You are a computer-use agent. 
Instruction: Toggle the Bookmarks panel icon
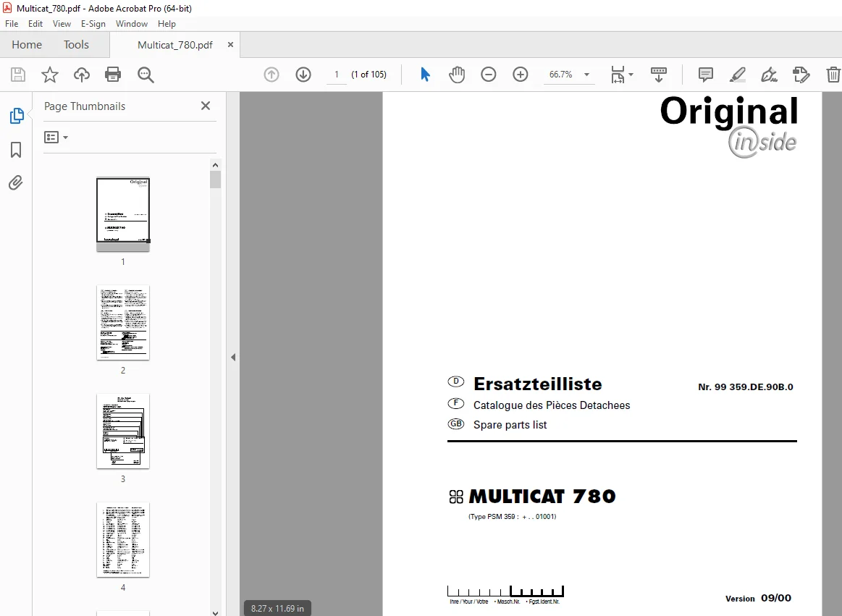pos(16,150)
